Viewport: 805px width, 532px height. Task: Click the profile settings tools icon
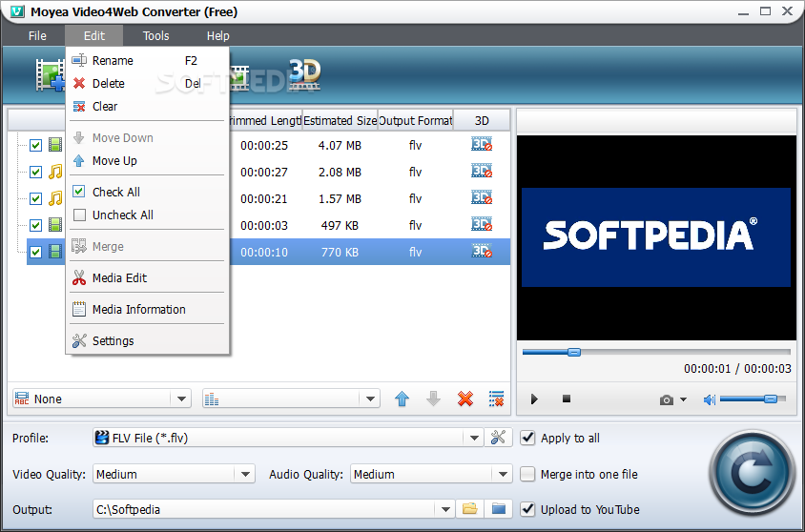(498, 438)
